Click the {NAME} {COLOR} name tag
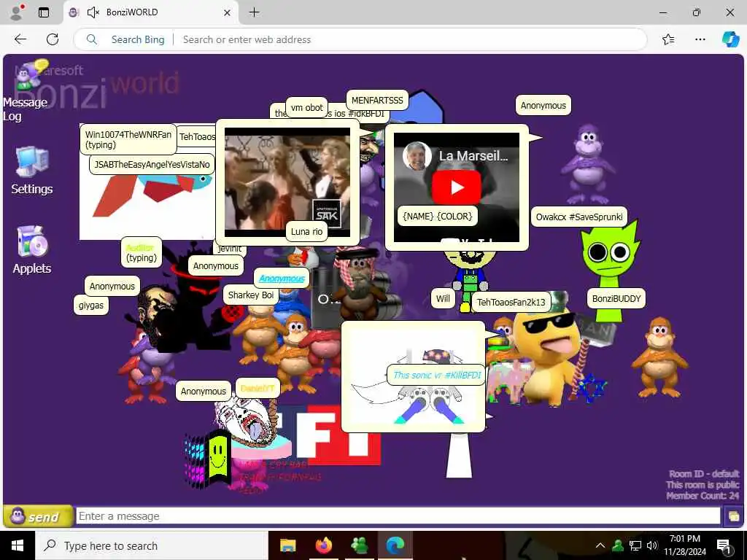Viewport: 747px width, 560px height. [x=437, y=216]
